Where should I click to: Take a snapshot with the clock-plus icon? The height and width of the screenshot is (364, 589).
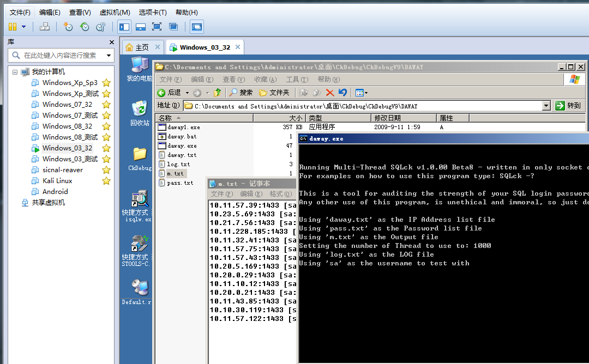click(68, 27)
